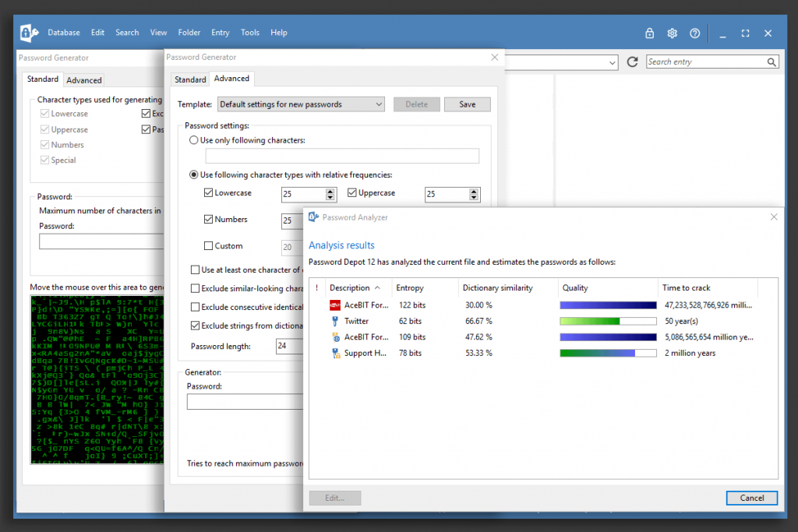Open the Edit menu
This screenshot has width=798, height=532.
click(x=97, y=33)
